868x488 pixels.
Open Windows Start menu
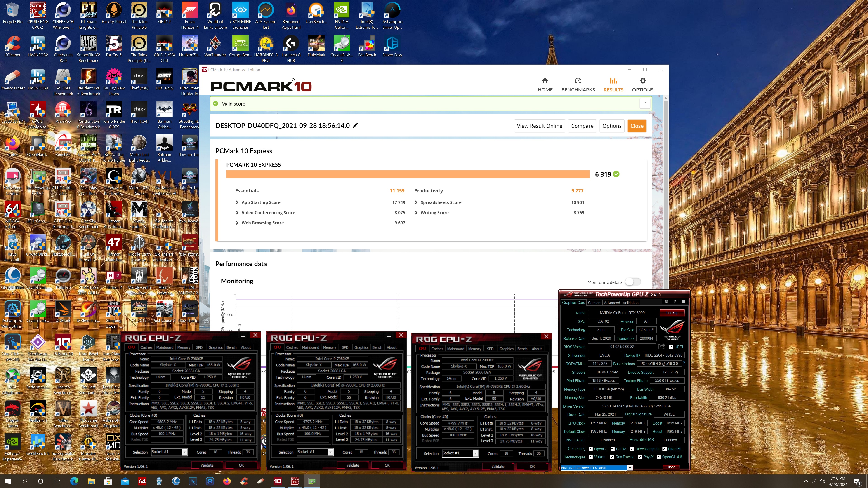(8, 481)
